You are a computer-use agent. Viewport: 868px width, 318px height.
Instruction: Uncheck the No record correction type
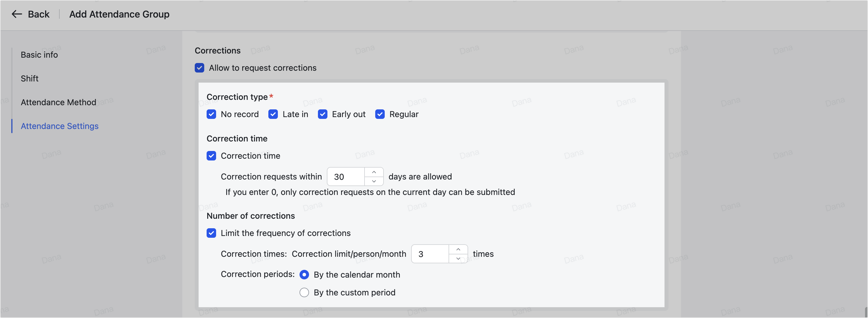(211, 114)
